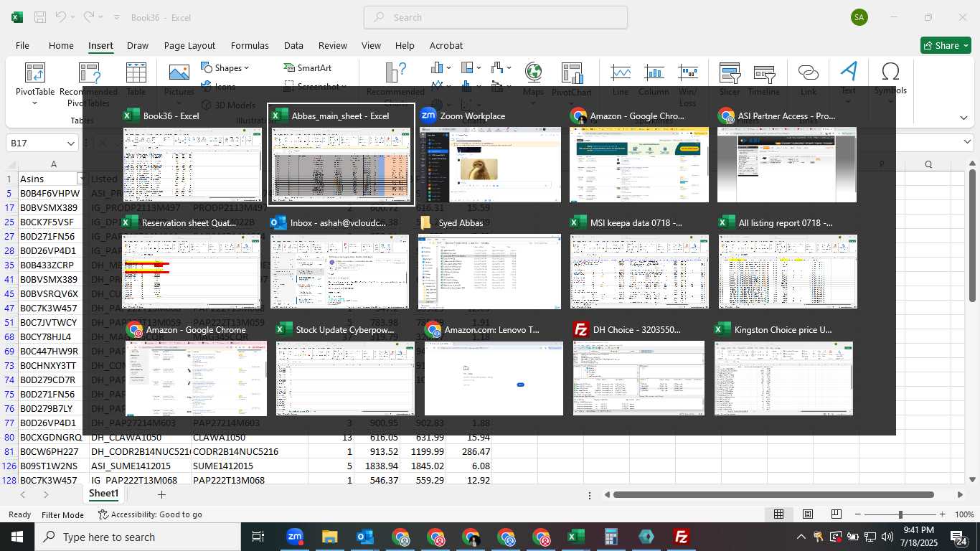Select the Sheet1 worksheet tab

coord(104,494)
